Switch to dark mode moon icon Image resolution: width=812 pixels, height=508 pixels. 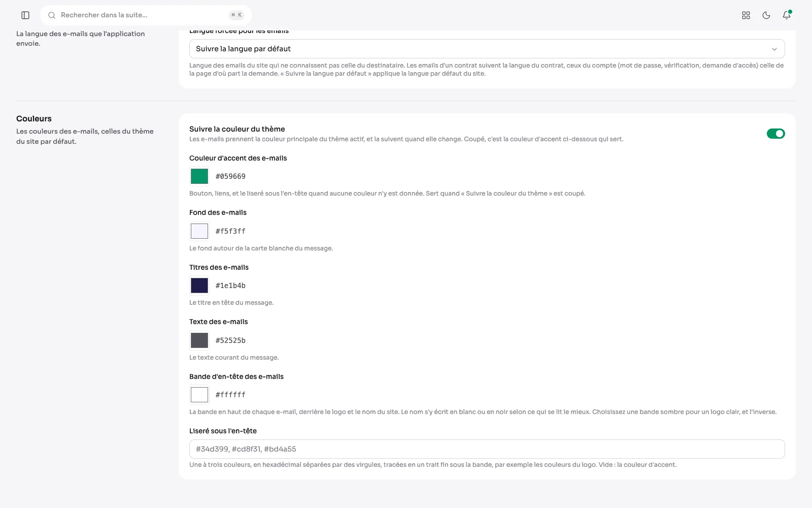(766, 15)
